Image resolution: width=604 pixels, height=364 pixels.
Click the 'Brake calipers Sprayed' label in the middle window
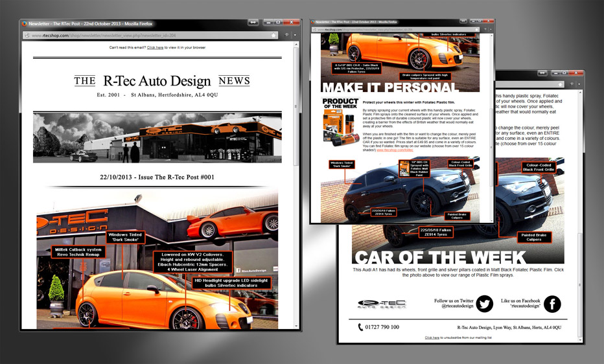[x=426, y=76]
